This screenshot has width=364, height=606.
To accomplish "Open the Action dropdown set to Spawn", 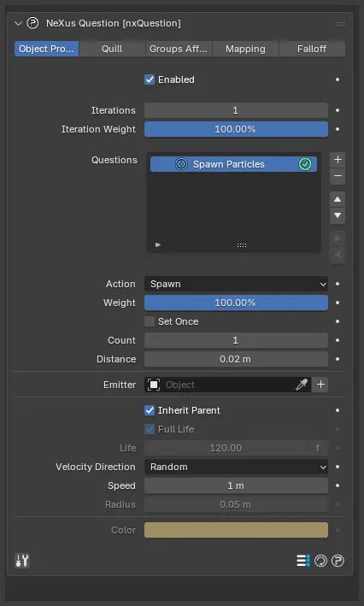I will point(236,284).
